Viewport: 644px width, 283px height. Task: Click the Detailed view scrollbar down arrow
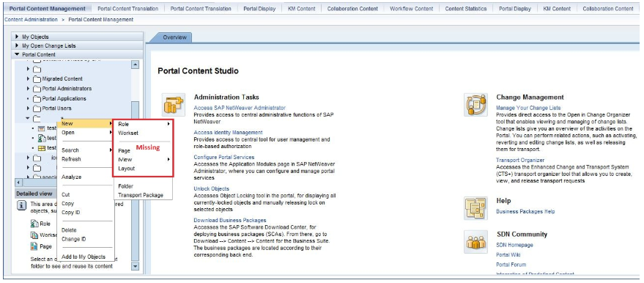pyautogui.click(x=135, y=267)
